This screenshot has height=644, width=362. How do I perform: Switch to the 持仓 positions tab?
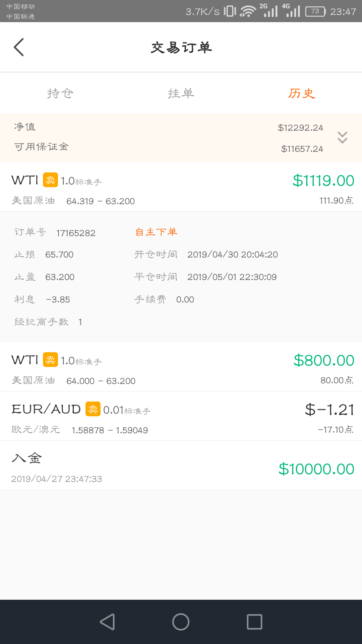(x=60, y=93)
